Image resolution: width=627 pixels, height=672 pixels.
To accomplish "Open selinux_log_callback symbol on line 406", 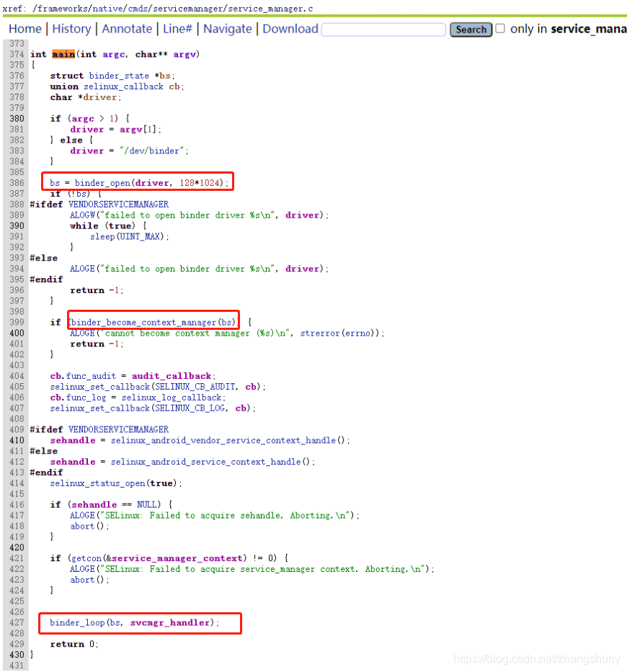I will tap(171, 398).
